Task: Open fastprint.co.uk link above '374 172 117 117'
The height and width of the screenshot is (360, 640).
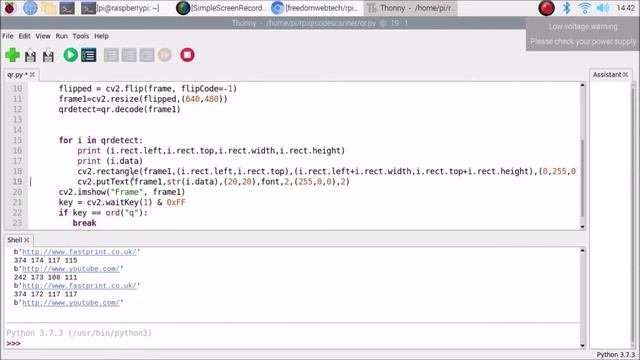Action: coord(79,286)
